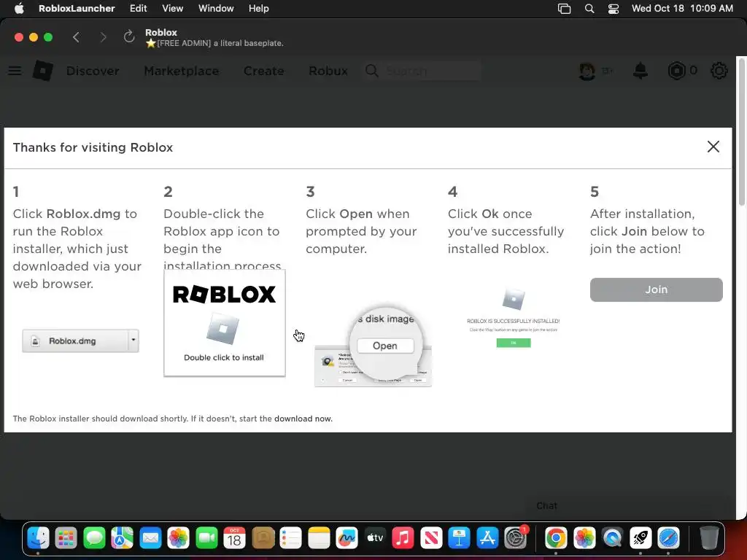The image size is (747, 560).
Task: Open Messages from the dock
Action: (94, 539)
